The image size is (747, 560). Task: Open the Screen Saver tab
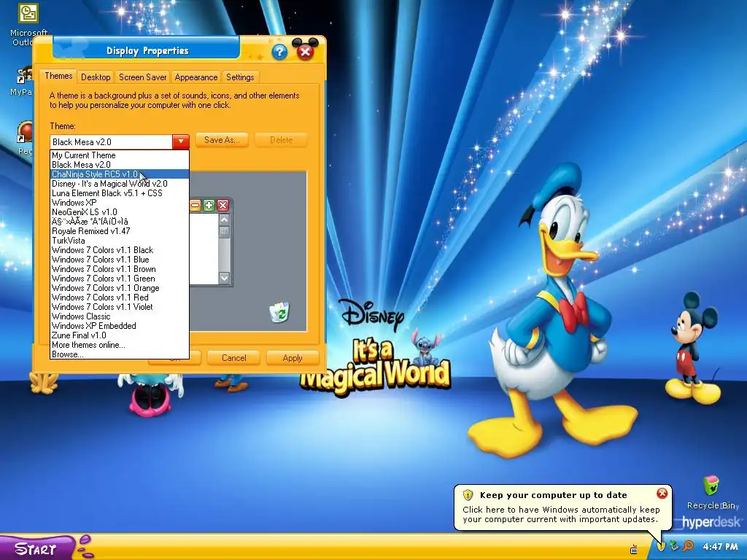[x=142, y=77]
